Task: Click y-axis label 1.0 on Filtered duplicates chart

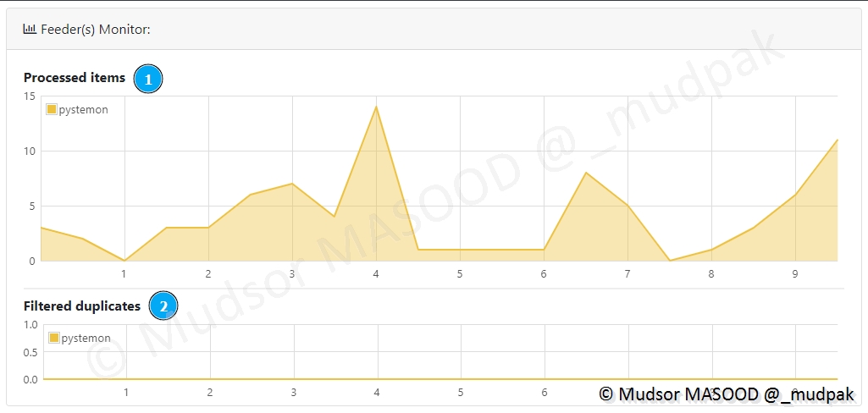Action: click(x=30, y=325)
